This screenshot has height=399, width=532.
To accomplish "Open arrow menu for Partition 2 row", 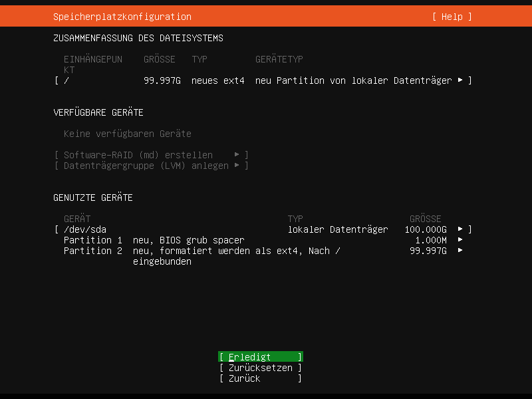I will coord(460,251).
